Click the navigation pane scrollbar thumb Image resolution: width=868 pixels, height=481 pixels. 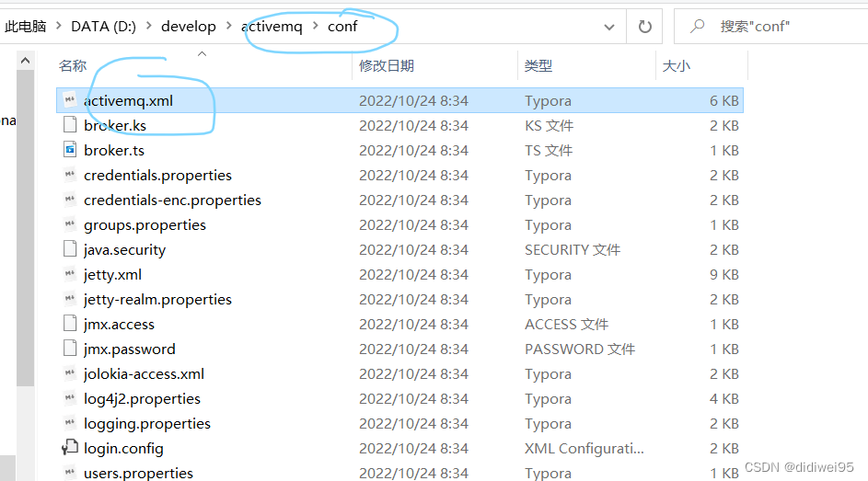(25, 228)
